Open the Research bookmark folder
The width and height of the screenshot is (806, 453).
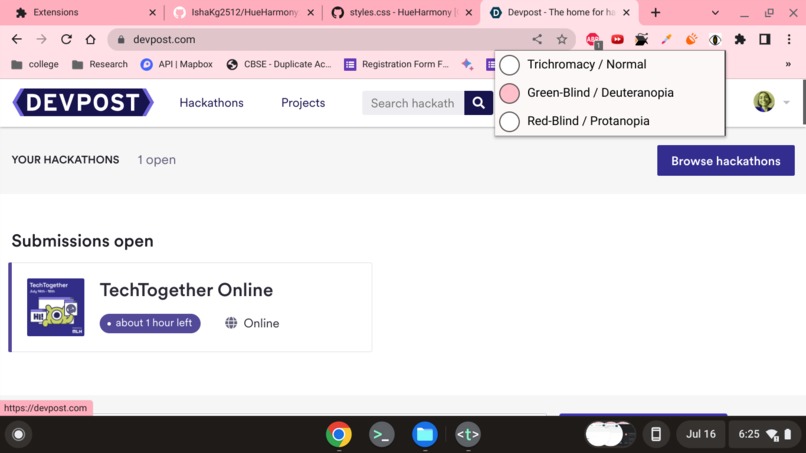(100, 64)
